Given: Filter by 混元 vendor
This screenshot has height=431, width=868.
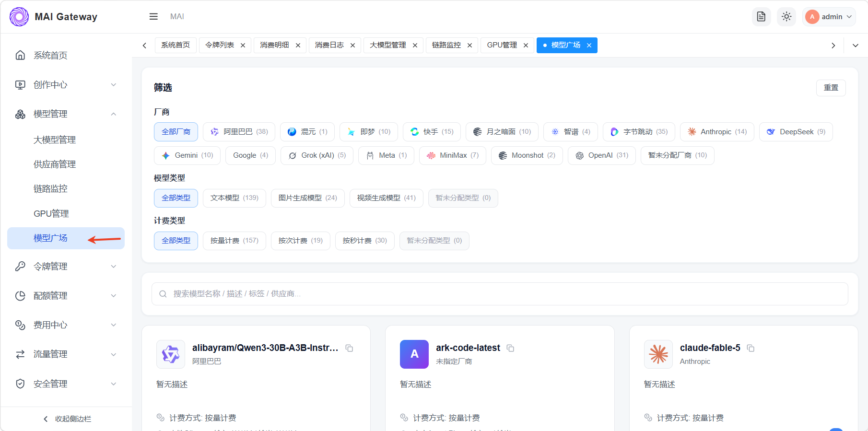Looking at the screenshot, I should tap(307, 132).
